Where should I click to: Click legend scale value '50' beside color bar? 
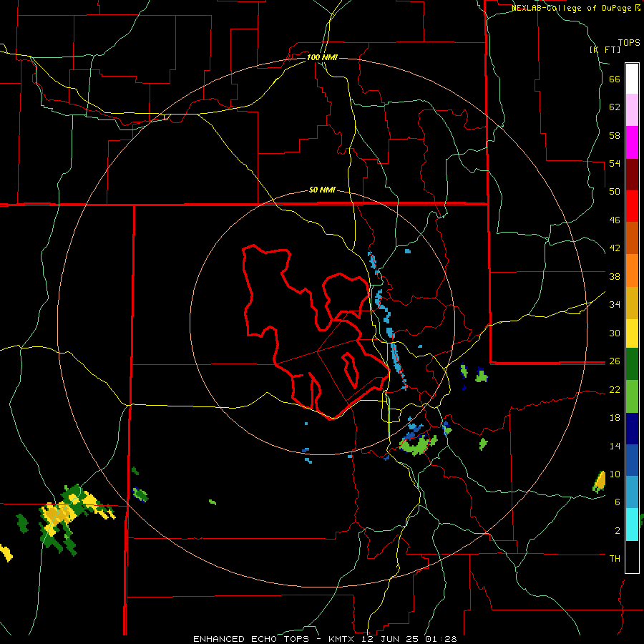[615, 192]
